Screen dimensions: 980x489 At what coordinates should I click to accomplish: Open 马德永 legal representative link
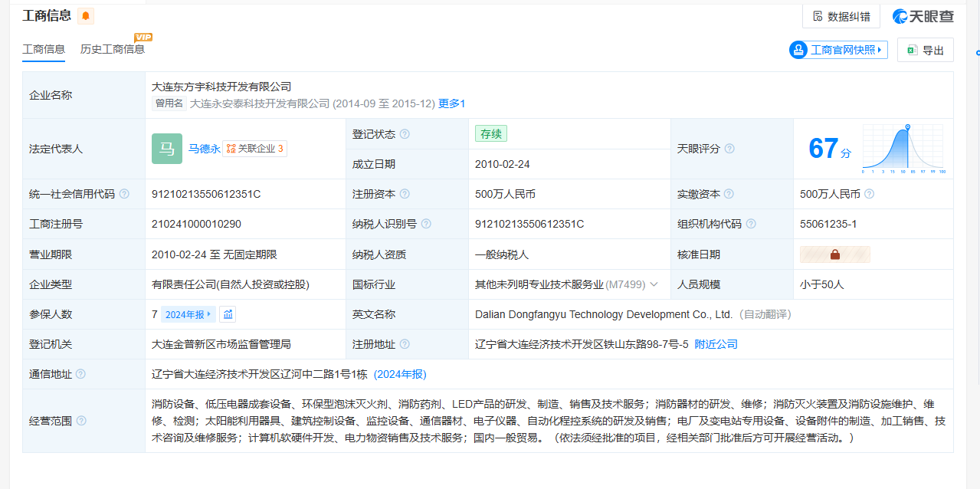(204, 149)
